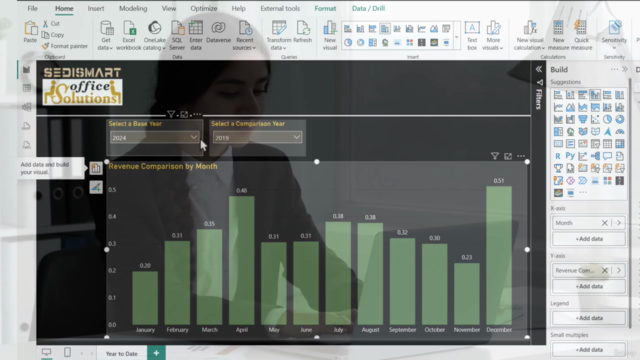Open Build pane more options ellipsis
640x360 pixels.
(x=614, y=69)
